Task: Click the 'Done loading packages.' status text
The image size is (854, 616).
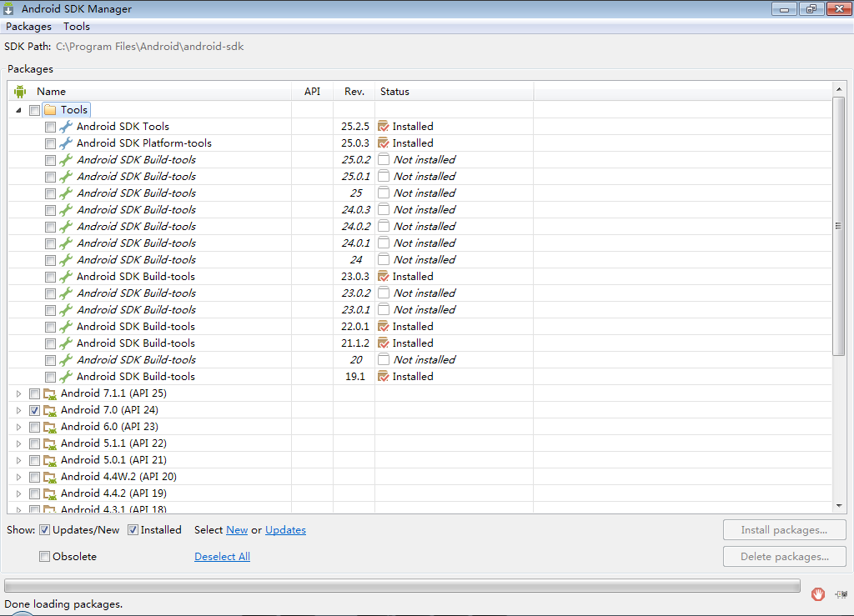Action: pyautogui.click(x=63, y=604)
